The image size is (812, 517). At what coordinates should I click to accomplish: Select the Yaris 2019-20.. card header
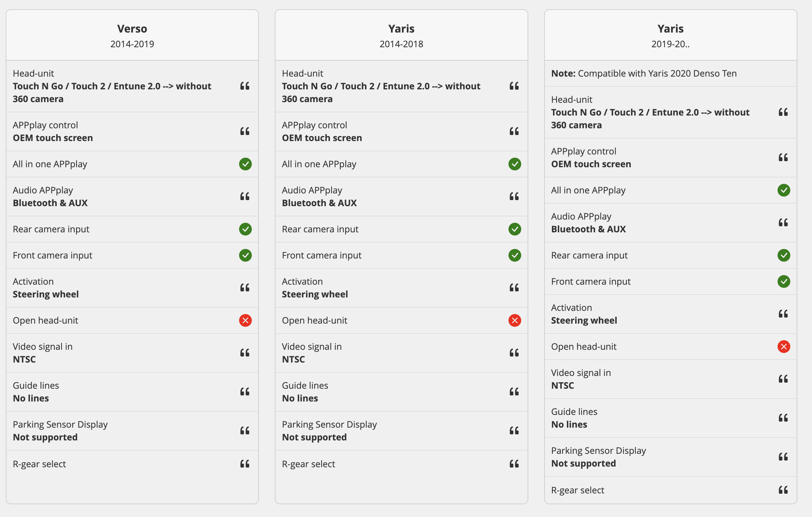pos(670,35)
